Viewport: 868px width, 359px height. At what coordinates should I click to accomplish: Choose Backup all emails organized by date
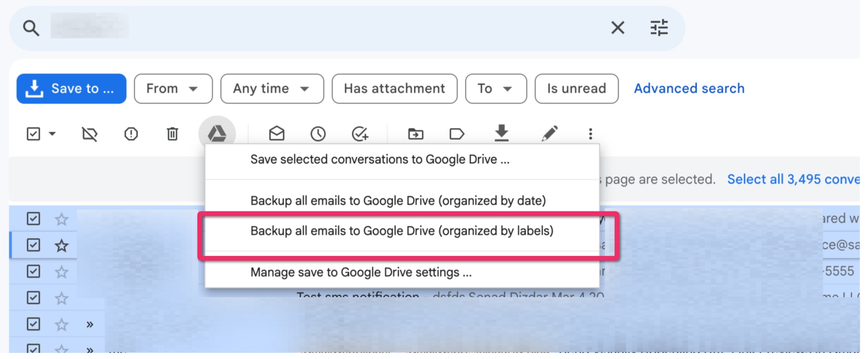(402, 201)
